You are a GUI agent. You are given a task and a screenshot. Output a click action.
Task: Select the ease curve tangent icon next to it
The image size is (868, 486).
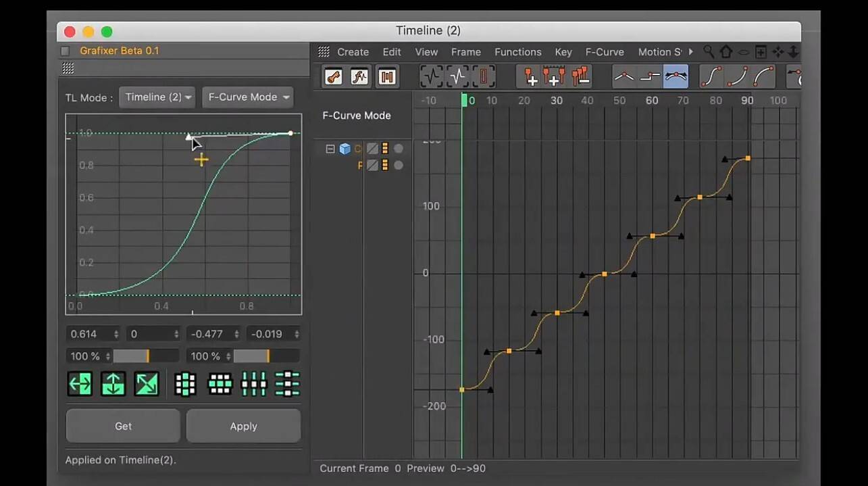point(712,76)
